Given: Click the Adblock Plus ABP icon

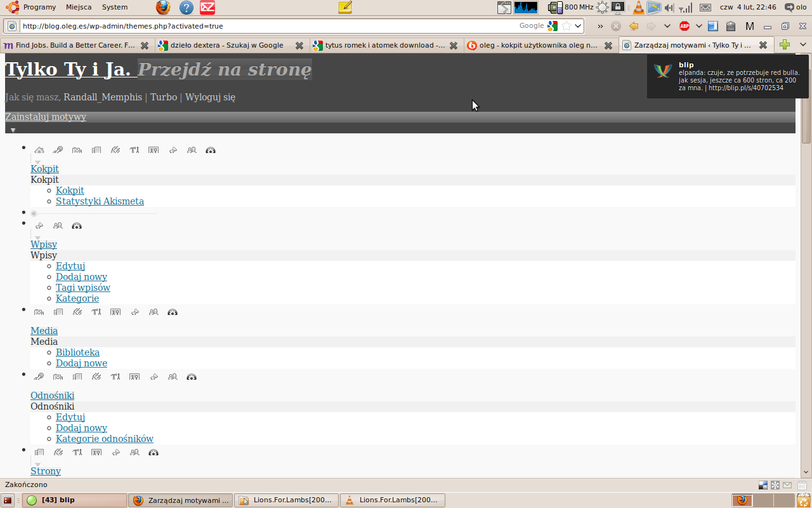Looking at the screenshot, I should coord(684,26).
